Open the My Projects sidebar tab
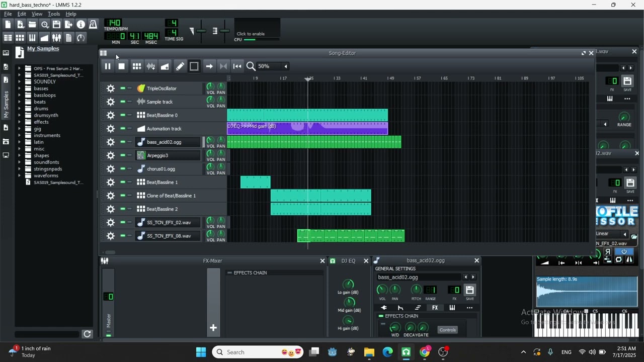 [6, 66]
